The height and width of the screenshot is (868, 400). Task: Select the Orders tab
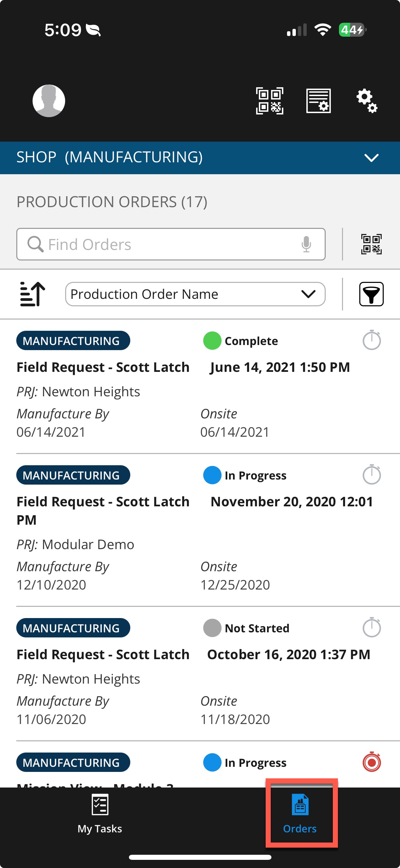click(x=300, y=814)
